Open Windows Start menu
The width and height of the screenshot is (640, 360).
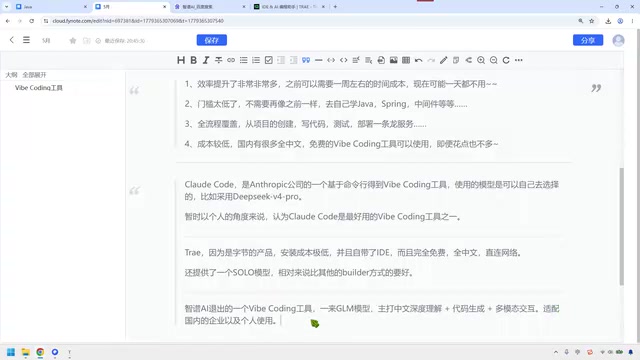coord(11,352)
